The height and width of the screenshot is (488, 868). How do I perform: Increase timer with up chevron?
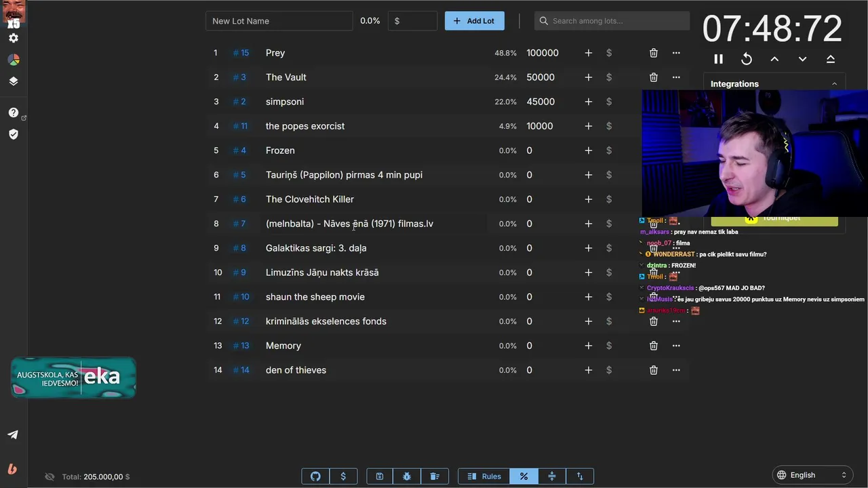coord(774,59)
